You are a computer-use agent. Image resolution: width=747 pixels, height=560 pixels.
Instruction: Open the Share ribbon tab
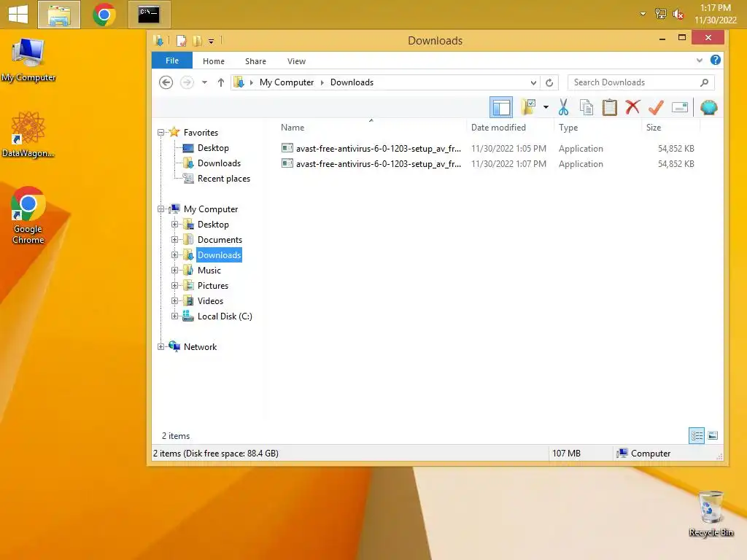(x=255, y=61)
